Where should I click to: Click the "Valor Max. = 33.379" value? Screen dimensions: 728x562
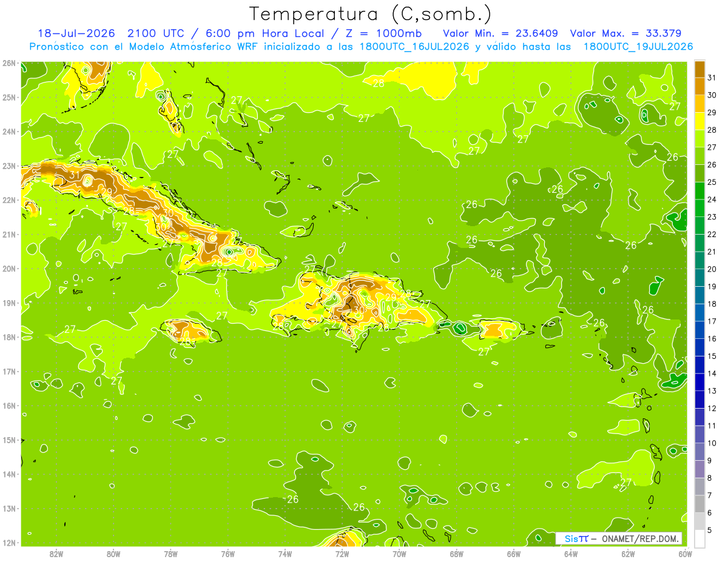[x=625, y=33]
